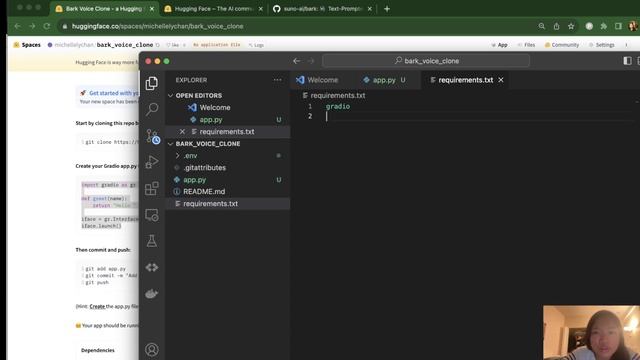Expand the .env folder
The image size is (640, 360).
[x=190, y=156]
